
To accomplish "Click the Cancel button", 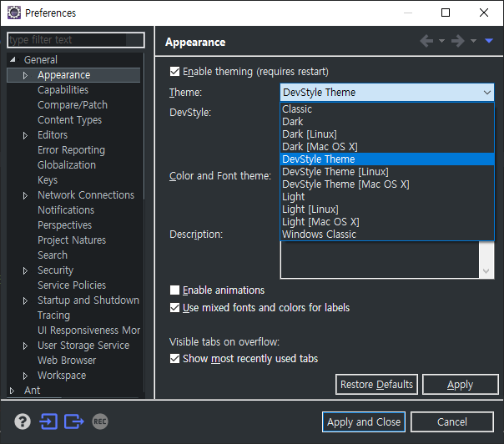I will [452, 421].
